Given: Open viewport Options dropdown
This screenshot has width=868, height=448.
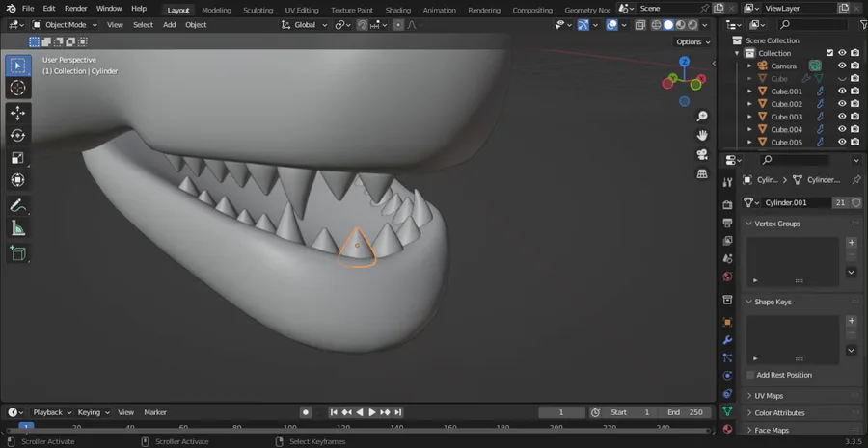Looking at the screenshot, I should (x=693, y=42).
